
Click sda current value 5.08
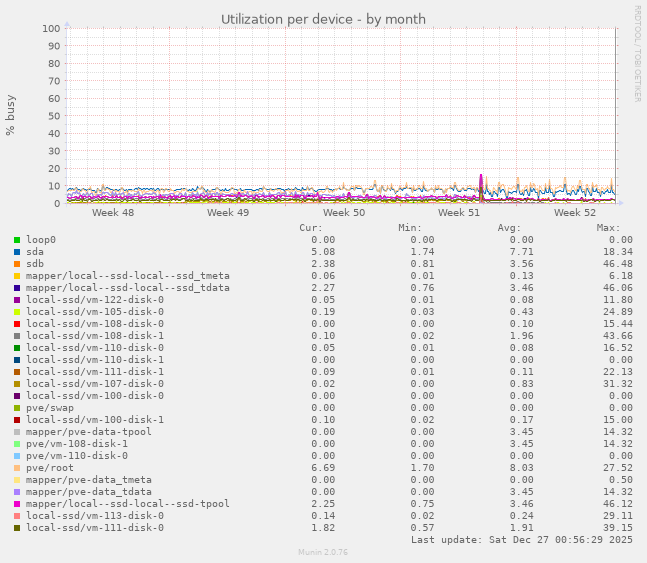click(323, 252)
